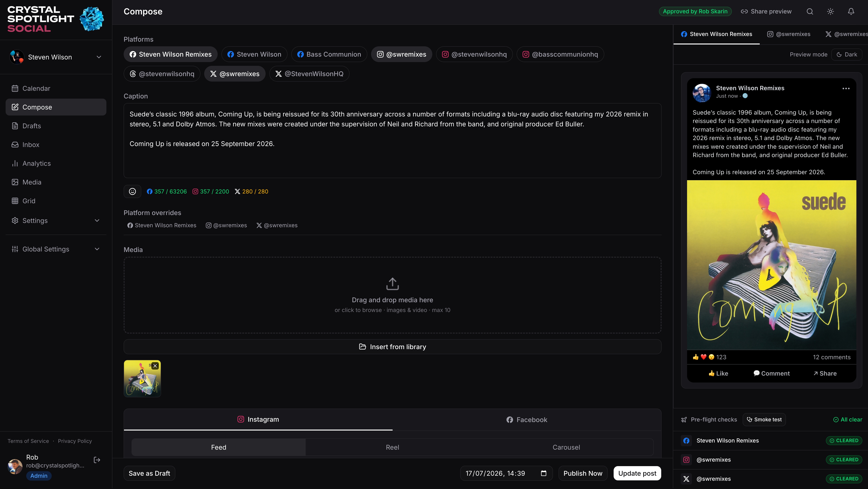Switch preview mode with the Dark button
This screenshot has width=868, height=489.
pyautogui.click(x=846, y=54)
